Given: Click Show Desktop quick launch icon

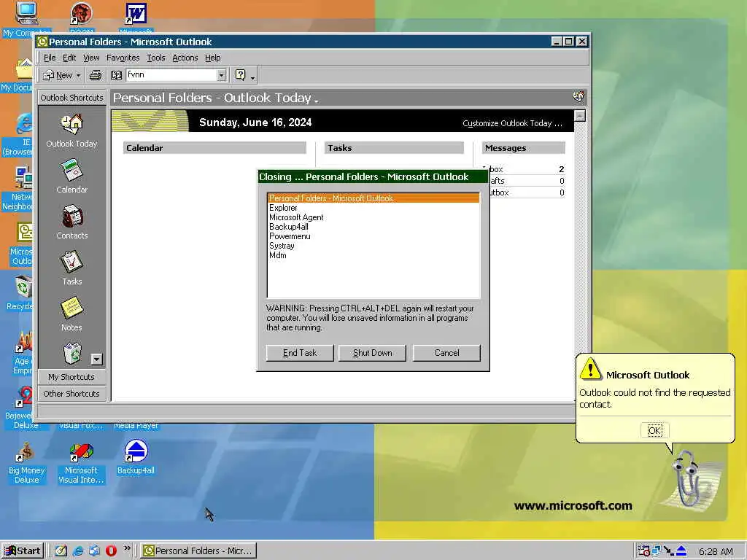Looking at the screenshot, I should click(61, 551).
